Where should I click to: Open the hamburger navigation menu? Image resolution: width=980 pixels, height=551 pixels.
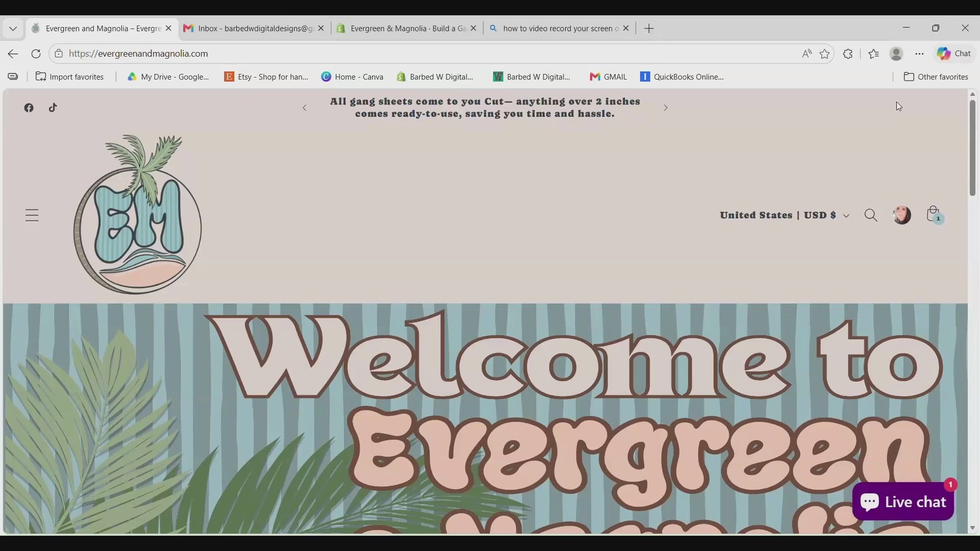(32, 215)
